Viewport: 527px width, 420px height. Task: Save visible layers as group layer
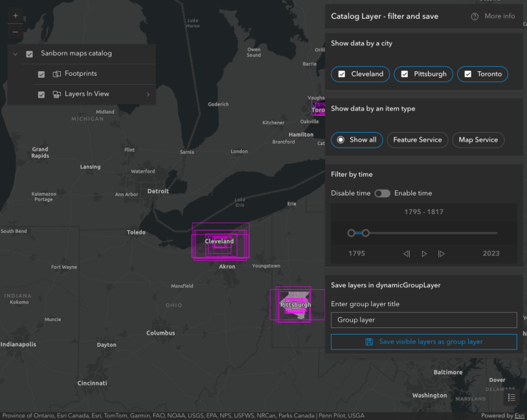(x=423, y=342)
